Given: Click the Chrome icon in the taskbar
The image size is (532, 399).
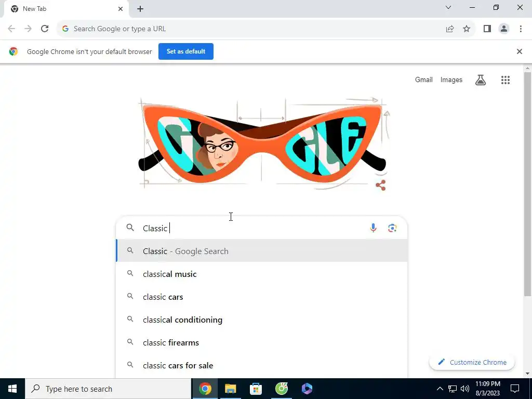Looking at the screenshot, I should point(205,389).
